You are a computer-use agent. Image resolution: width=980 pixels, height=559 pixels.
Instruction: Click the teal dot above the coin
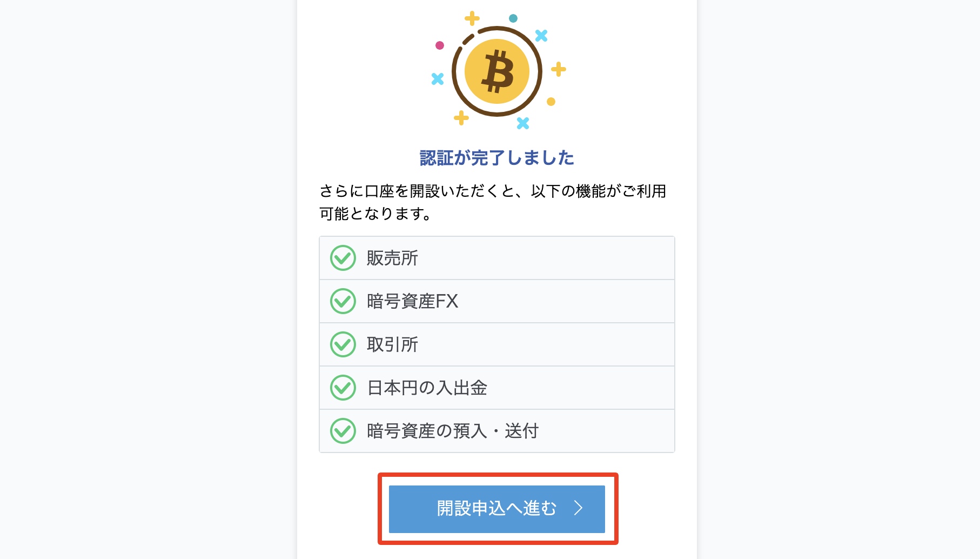click(513, 18)
